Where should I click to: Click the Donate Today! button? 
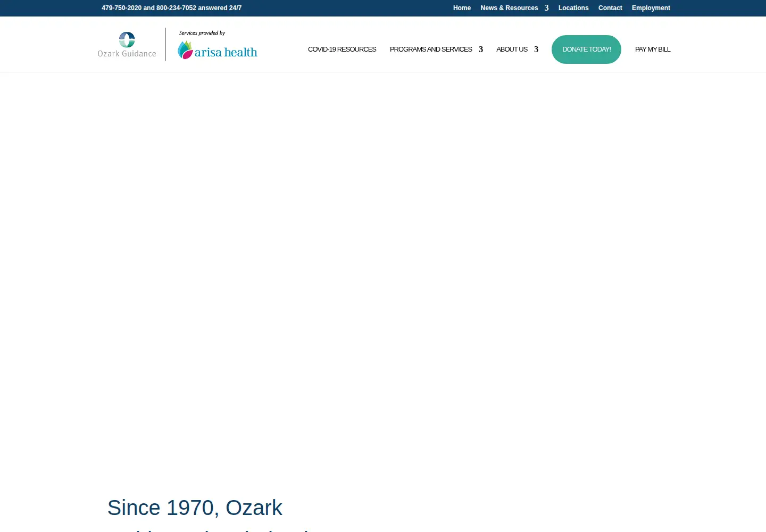click(586, 49)
